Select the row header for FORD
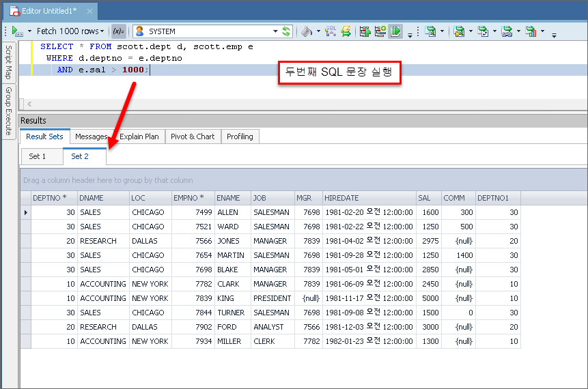 pos(25,327)
